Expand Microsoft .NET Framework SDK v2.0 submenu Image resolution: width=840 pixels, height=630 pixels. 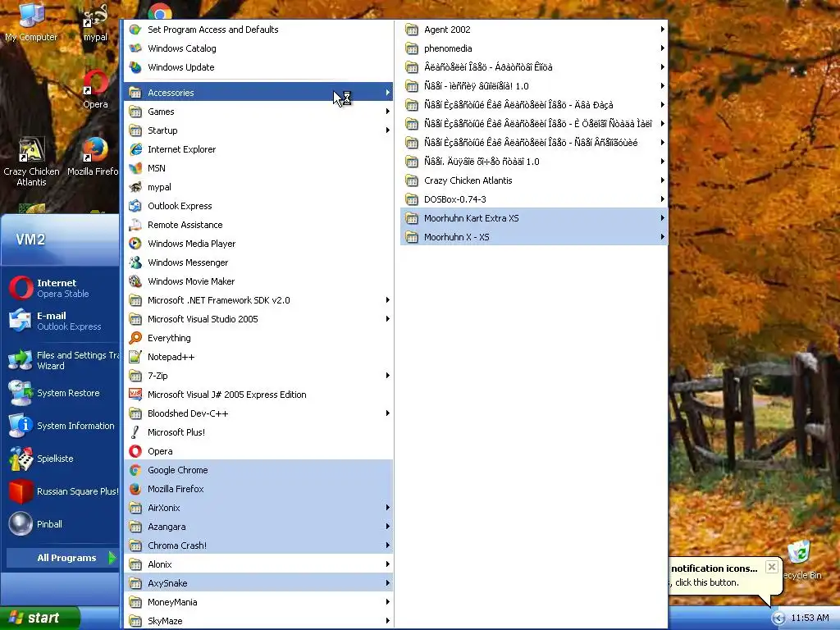coord(258,300)
